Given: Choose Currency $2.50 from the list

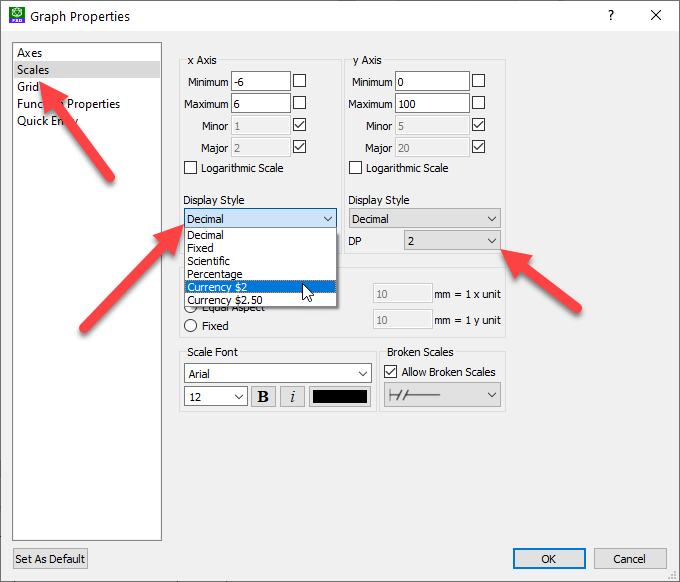Looking at the screenshot, I should point(225,300).
